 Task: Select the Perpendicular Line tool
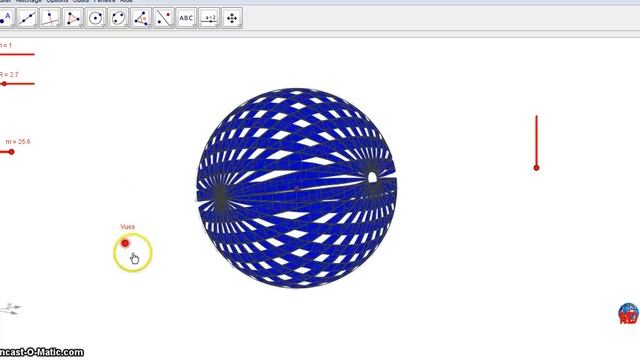(50, 18)
